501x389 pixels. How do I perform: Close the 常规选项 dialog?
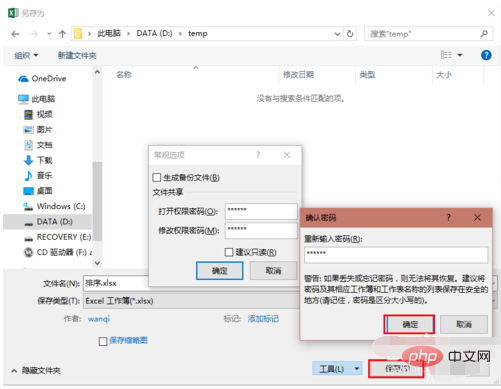click(287, 155)
